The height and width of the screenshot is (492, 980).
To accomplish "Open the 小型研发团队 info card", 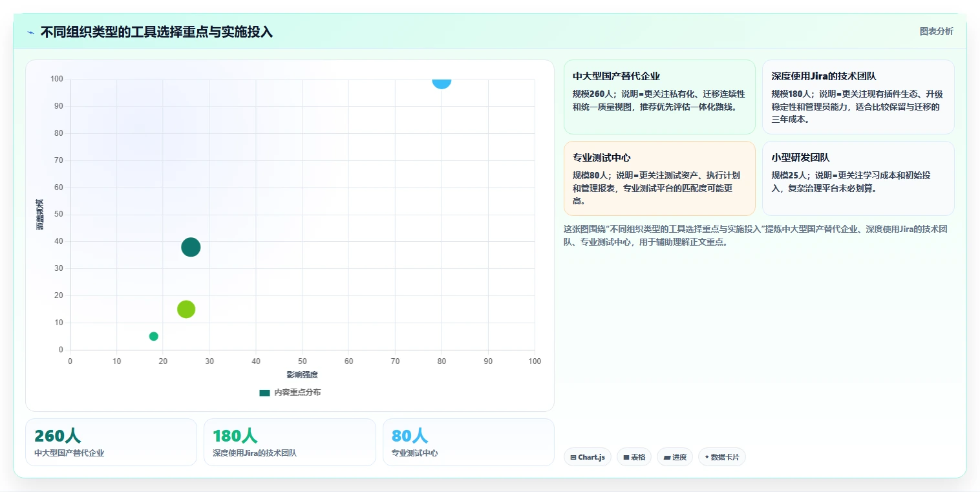I will 858,178.
